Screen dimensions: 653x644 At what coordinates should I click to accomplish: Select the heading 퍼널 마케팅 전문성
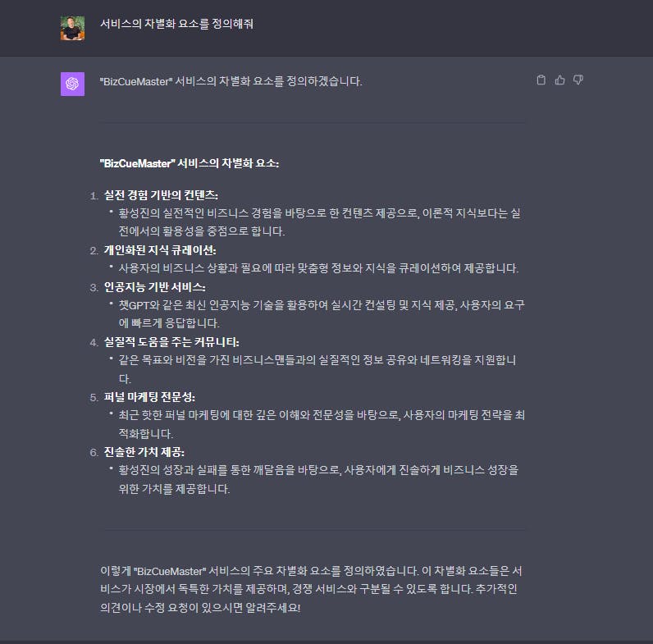149,397
